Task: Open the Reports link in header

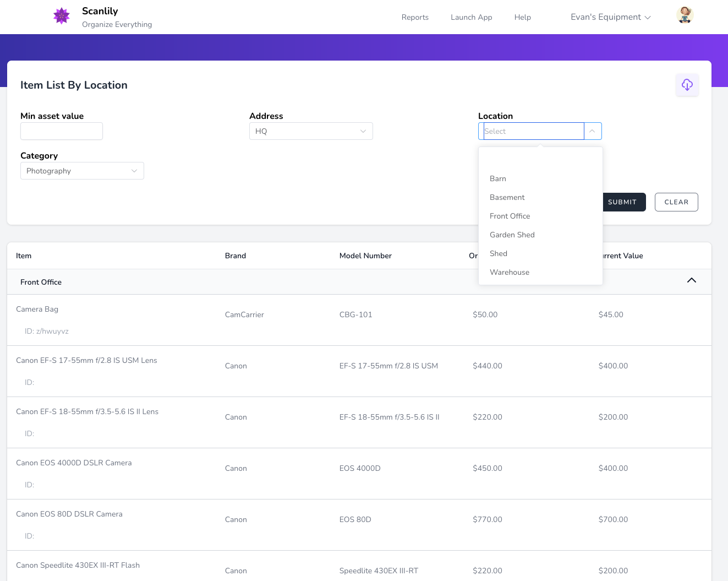Action: click(415, 17)
